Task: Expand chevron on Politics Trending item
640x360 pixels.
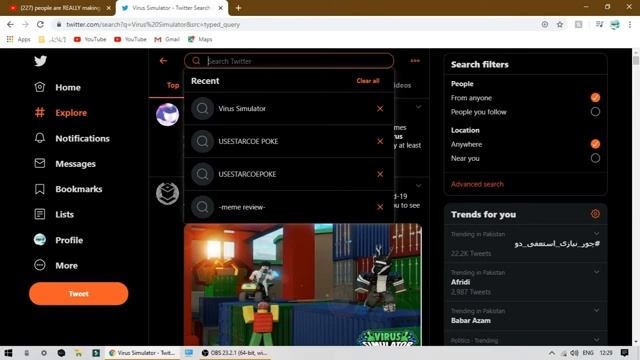Action: [596, 340]
